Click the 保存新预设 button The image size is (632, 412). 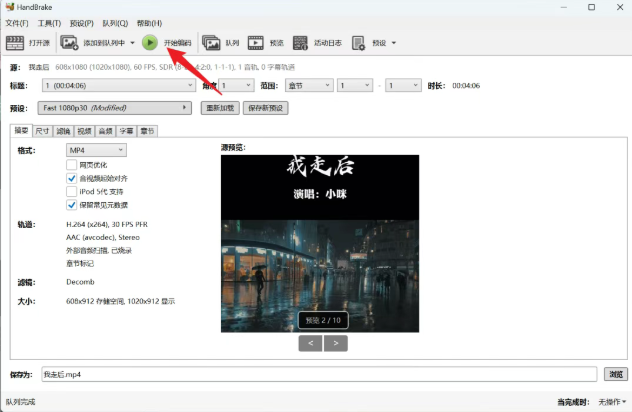(x=266, y=107)
